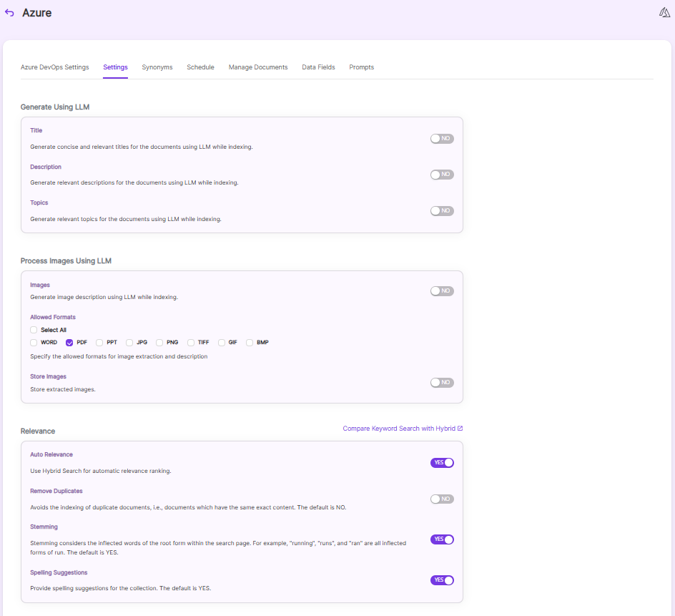Check the TIFF format checkbox

point(191,343)
